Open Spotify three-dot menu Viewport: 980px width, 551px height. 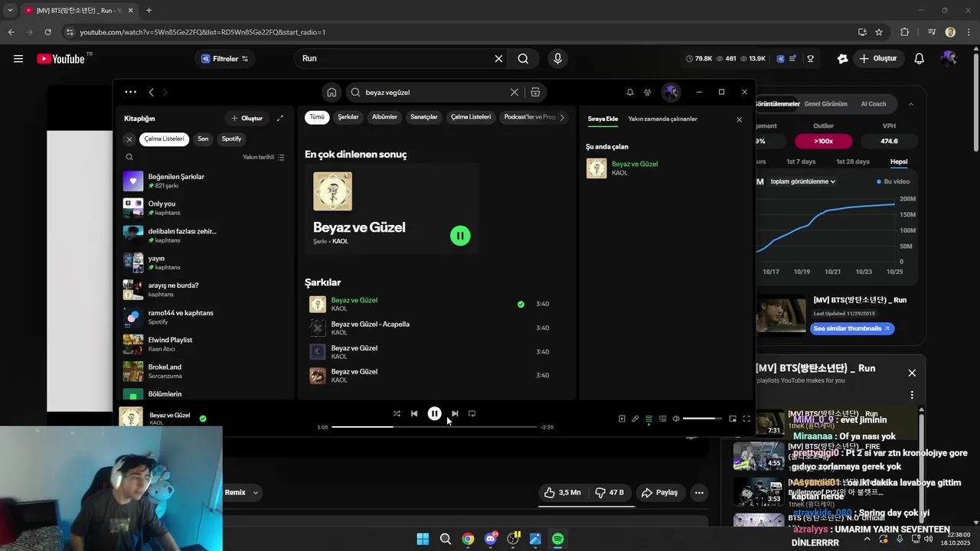click(130, 92)
